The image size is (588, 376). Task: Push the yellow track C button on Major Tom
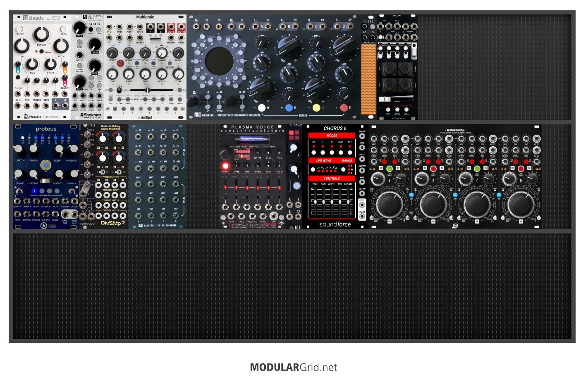(x=316, y=108)
